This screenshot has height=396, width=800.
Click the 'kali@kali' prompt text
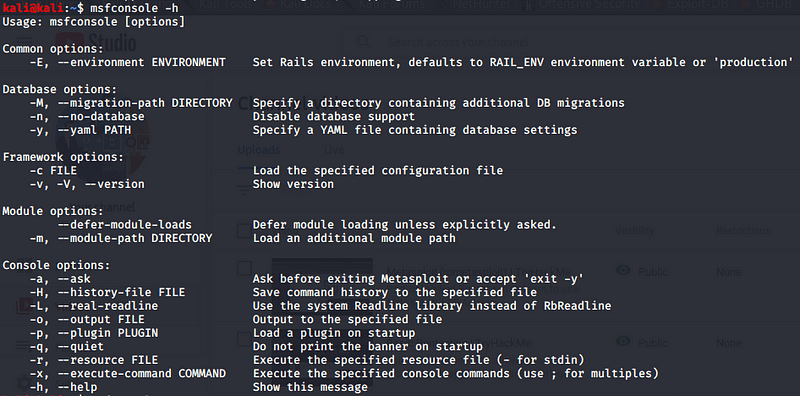click(33, 8)
